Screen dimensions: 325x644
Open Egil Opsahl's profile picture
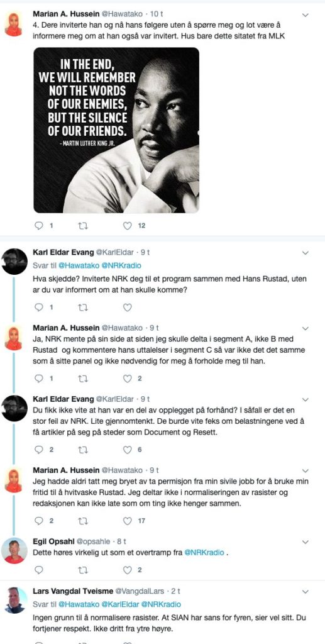point(14,550)
